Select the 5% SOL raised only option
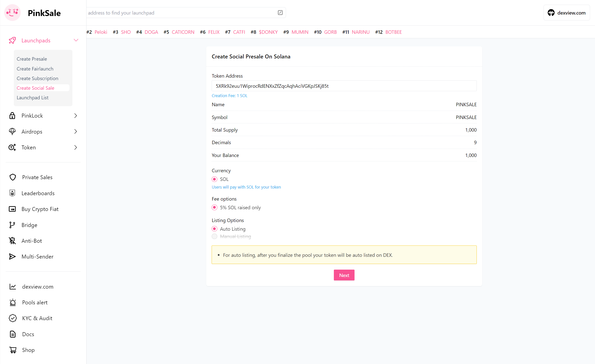595x364 pixels. [x=214, y=208]
